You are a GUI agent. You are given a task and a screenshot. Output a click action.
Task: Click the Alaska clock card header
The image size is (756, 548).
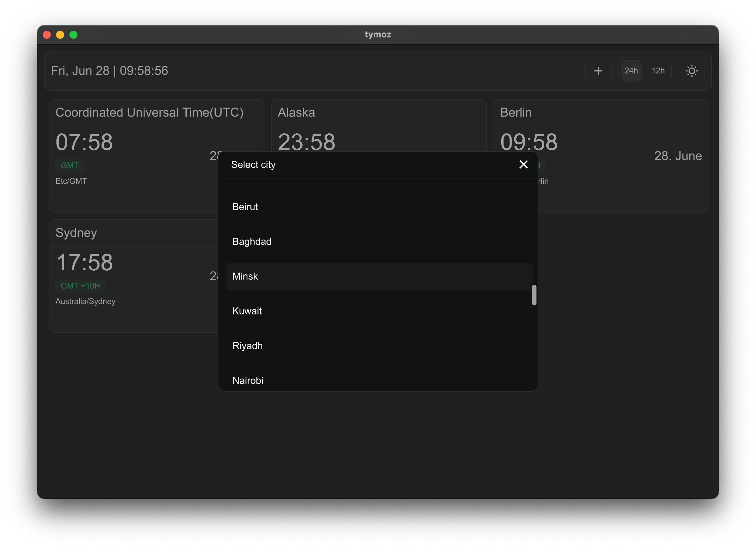[x=296, y=113]
